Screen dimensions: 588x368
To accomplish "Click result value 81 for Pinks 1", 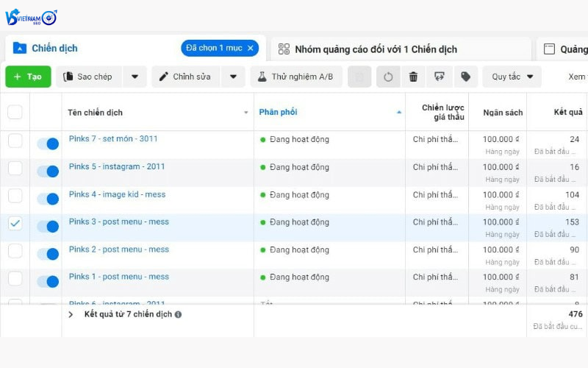I will [x=575, y=277].
